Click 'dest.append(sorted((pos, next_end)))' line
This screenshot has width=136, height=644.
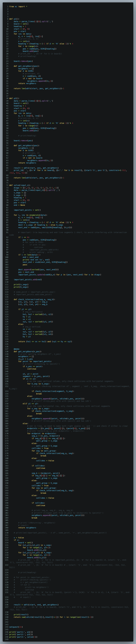38,270
